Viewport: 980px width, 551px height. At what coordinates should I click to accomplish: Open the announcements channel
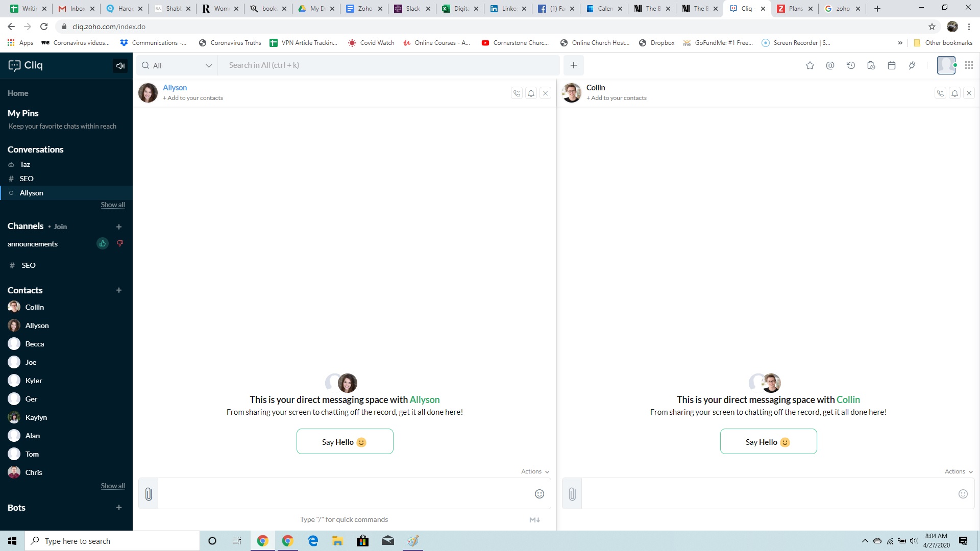[33, 244]
